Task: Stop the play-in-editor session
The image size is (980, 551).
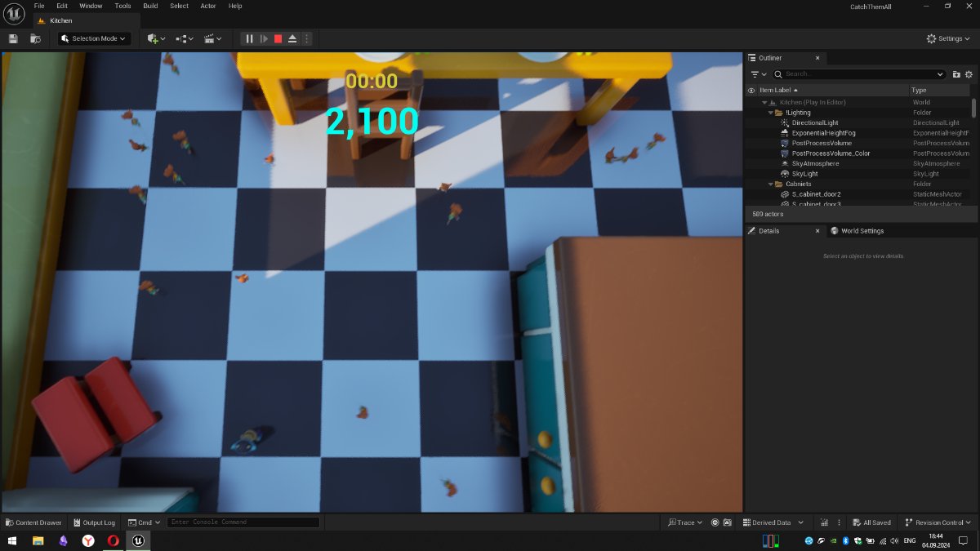Action: [278, 38]
